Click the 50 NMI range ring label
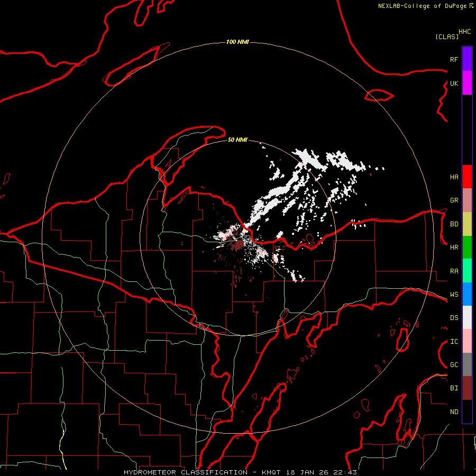476x476 pixels. 237,140
